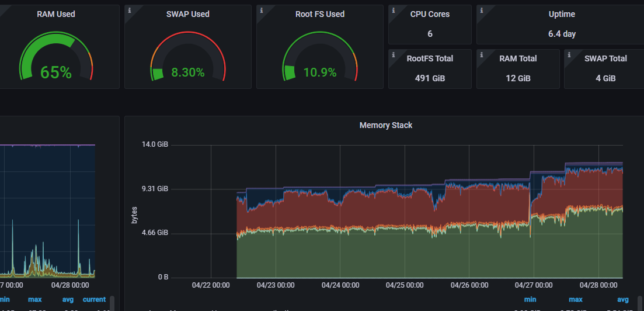Open the Memory Stack panel title menu
This screenshot has width=644, height=311.
[x=386, y=125]
